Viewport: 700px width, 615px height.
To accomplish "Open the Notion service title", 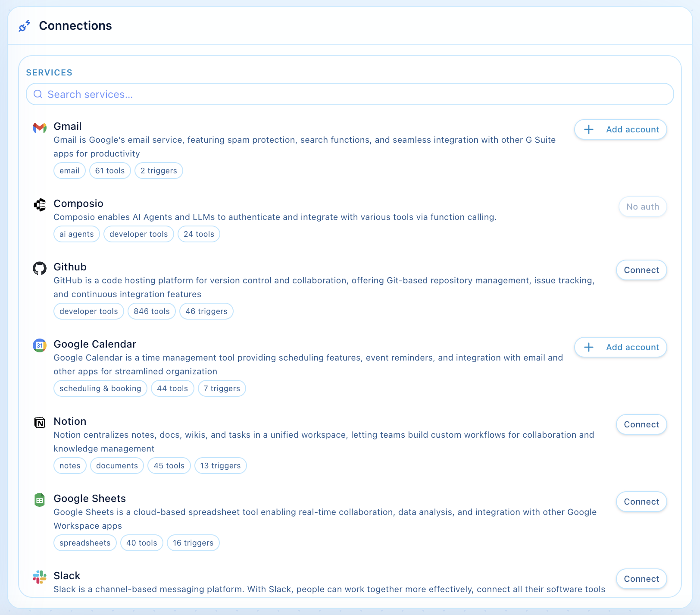I will click(70, 421).
